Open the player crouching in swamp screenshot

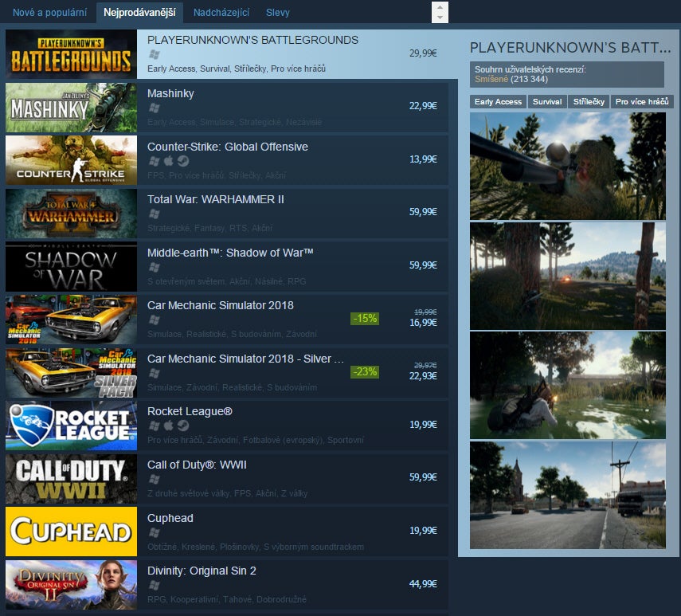pos(568,386)
